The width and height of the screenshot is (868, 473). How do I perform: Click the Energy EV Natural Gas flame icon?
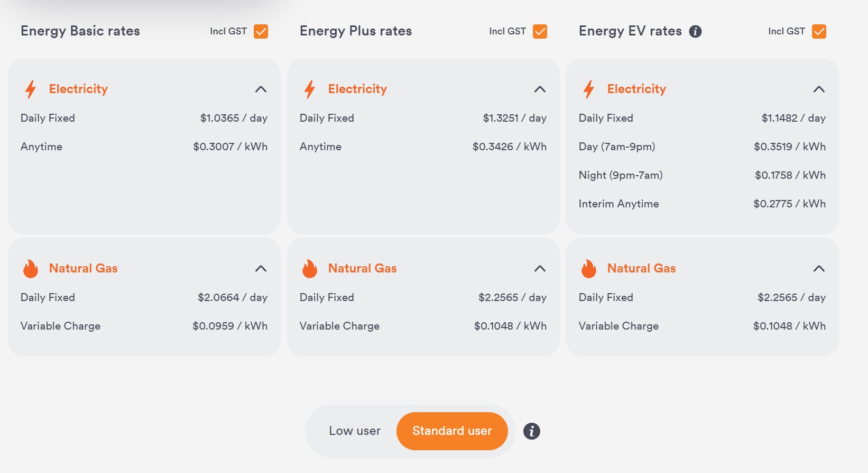pos(589,269)
